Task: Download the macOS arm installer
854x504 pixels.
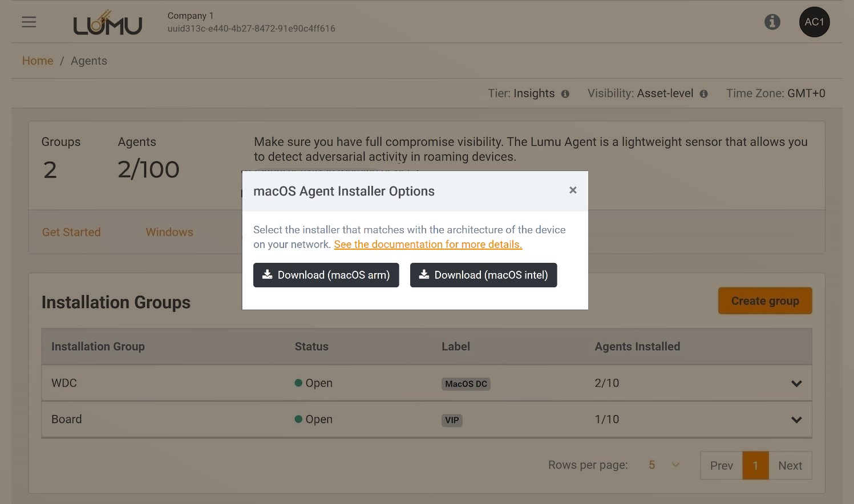Action: click(x=326, y=275)
